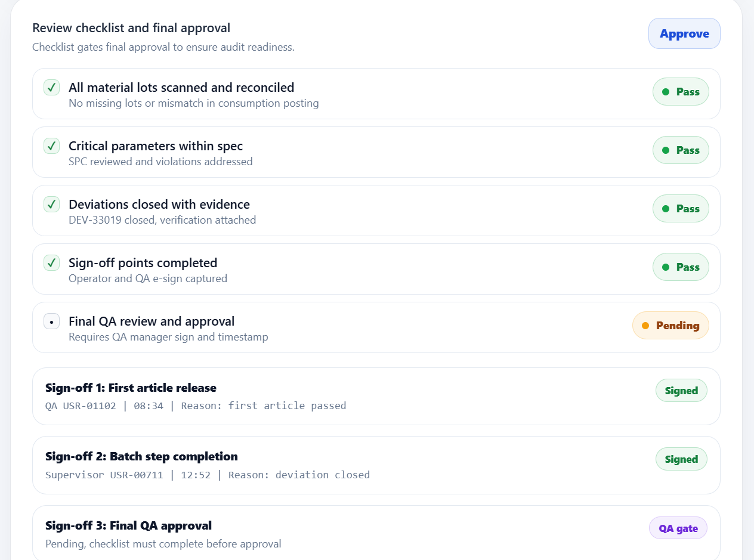
Task: Toggle 'Critical parameters within spec' checkbox
Action: (51, 146)
